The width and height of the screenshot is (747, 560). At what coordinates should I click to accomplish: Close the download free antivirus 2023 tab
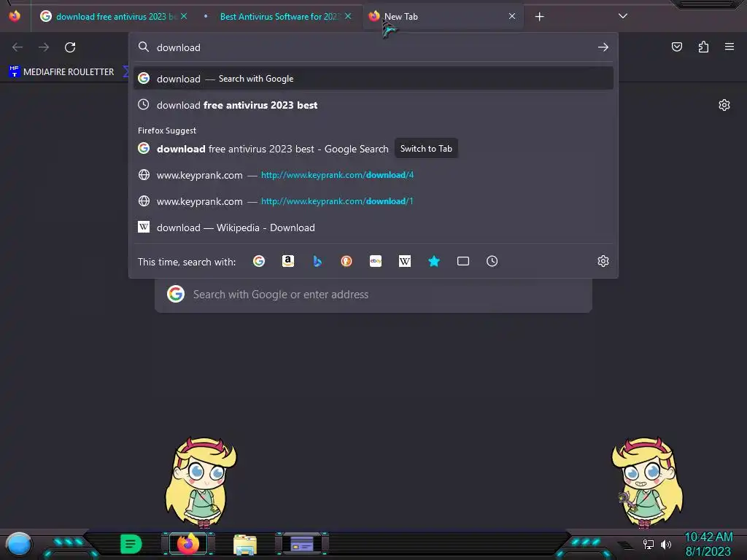(184, 16)
